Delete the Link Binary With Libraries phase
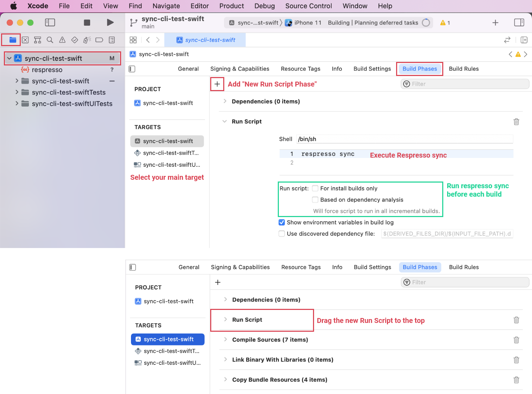Screen dimensions: 532x394 pos(516,360)
